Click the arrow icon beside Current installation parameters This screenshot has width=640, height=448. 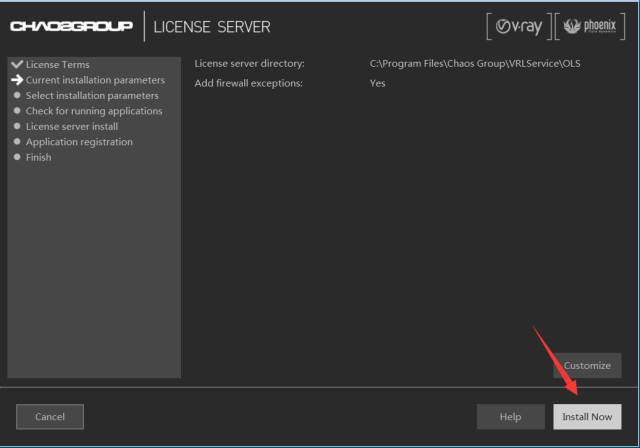(x=17, y=80)
